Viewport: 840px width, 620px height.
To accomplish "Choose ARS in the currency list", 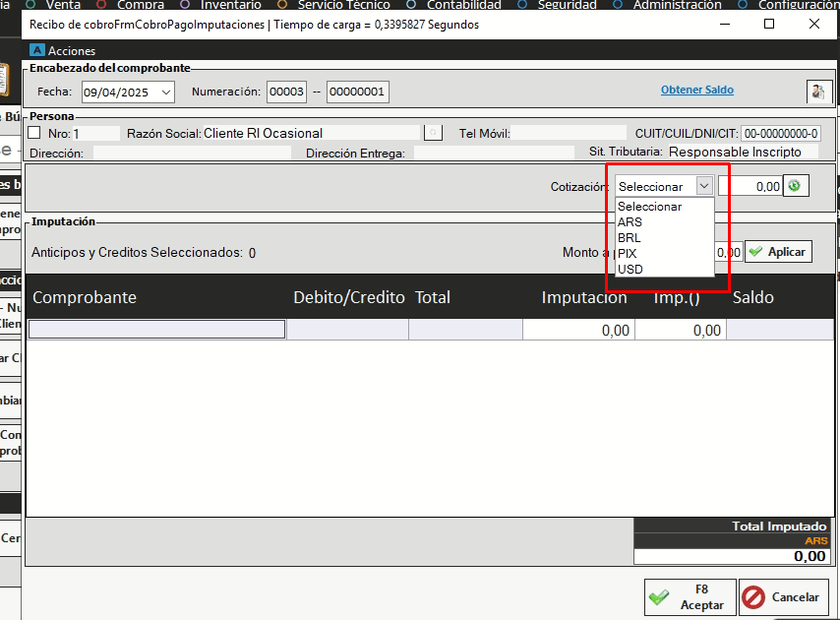I will coord(630,222).
